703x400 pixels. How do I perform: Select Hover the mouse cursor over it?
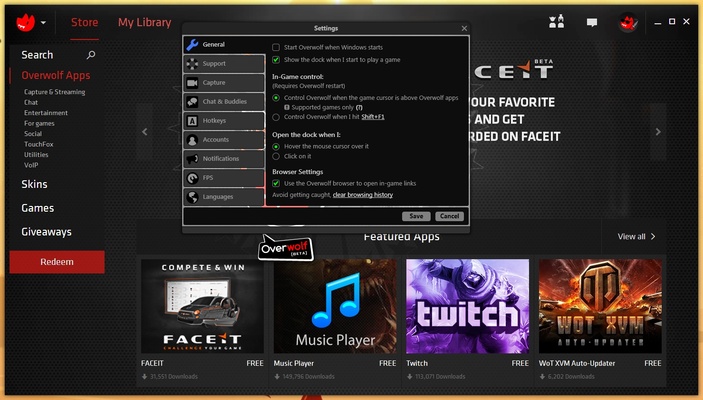pos(276,147)
